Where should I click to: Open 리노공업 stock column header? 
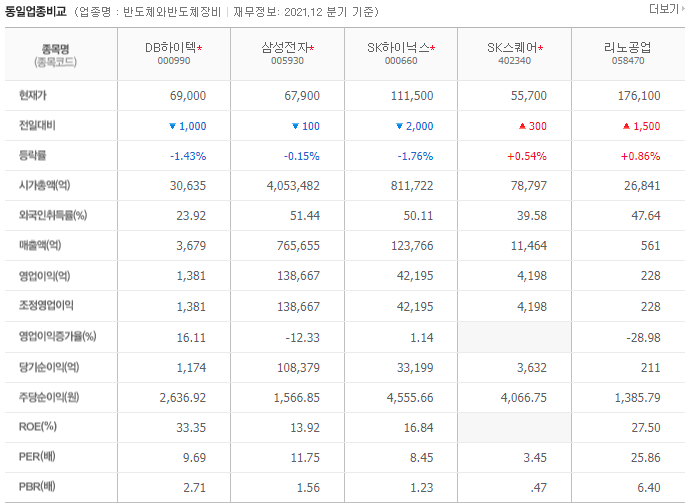[x=628, y=47]
